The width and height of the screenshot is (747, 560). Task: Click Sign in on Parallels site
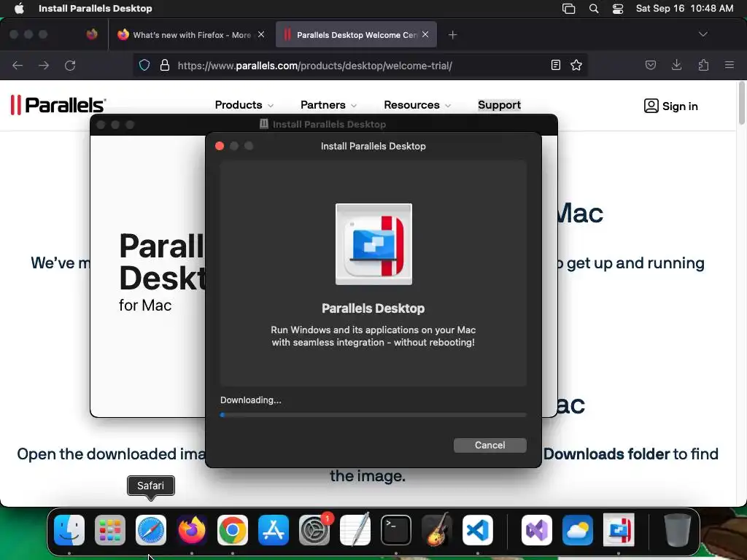(x=671, y=106)
